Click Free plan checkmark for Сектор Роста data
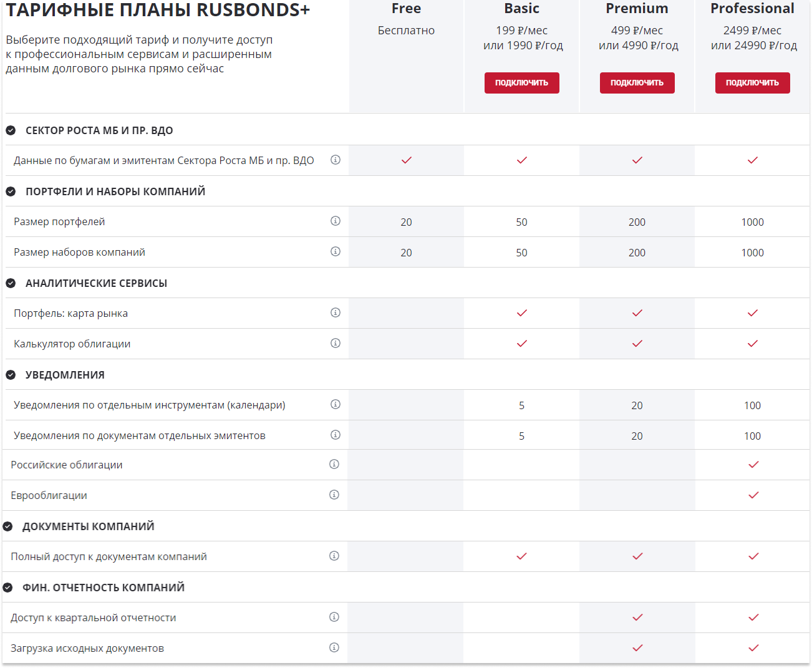 407,160
